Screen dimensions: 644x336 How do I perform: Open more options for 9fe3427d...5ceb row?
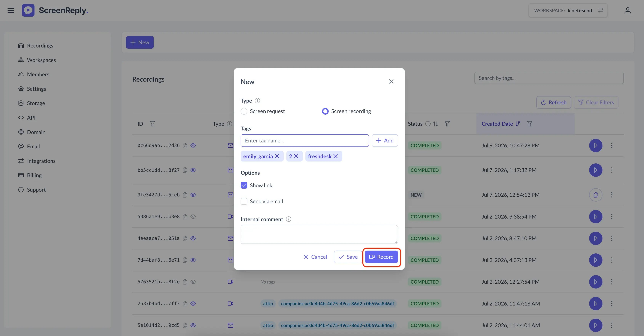pyautogui.click(x=612, y=195)
